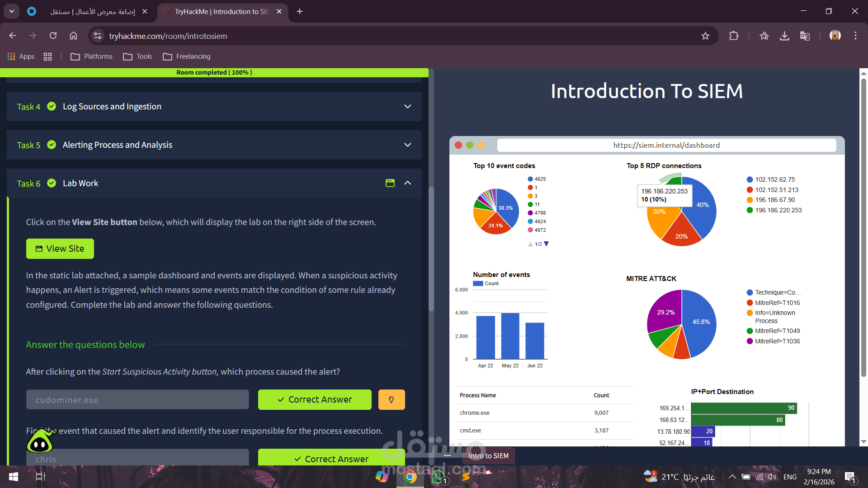The height and width of the screenshot is (488, 868).
Task: Switch to the Arabic mostaql tab
Action: pos(93,11)
